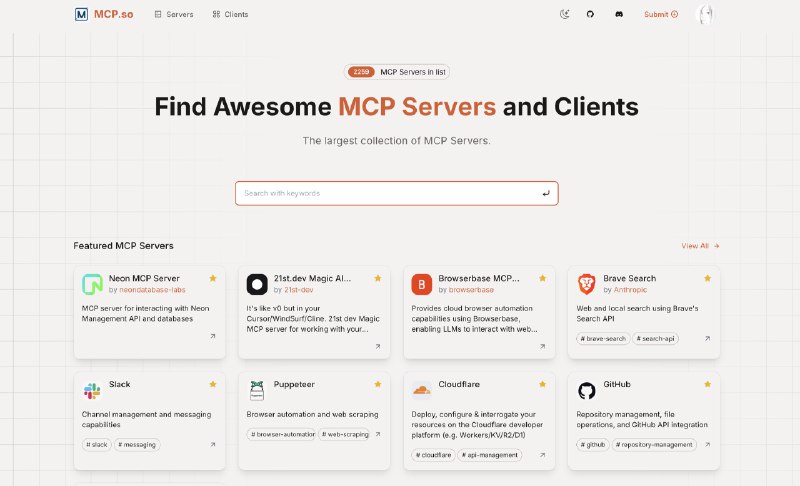This screenshot has height=486, width=800.
Task: Go to the Clients menu item
Action: (230, 14)
